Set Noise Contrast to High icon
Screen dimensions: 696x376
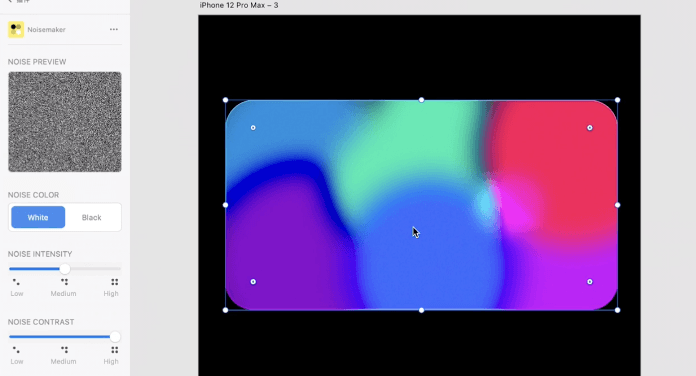115,350
